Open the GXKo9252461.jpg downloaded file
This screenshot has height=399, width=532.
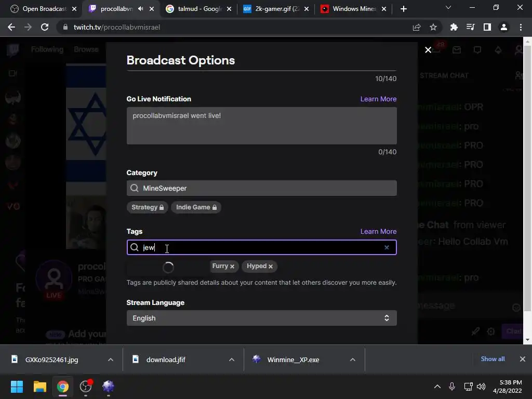click(x=51, y=360)
